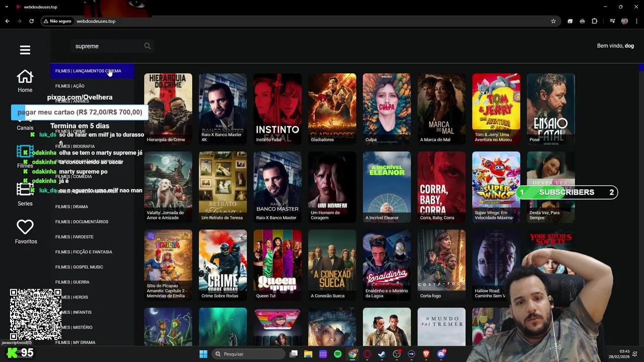644x362 pixels.
Task: Select FILMES | DOCUMENTÁRIOS category
Action: point(93,222)
